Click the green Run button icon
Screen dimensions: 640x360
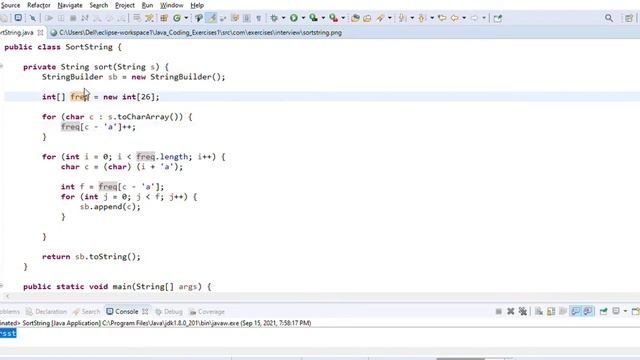tap(293, 18)
